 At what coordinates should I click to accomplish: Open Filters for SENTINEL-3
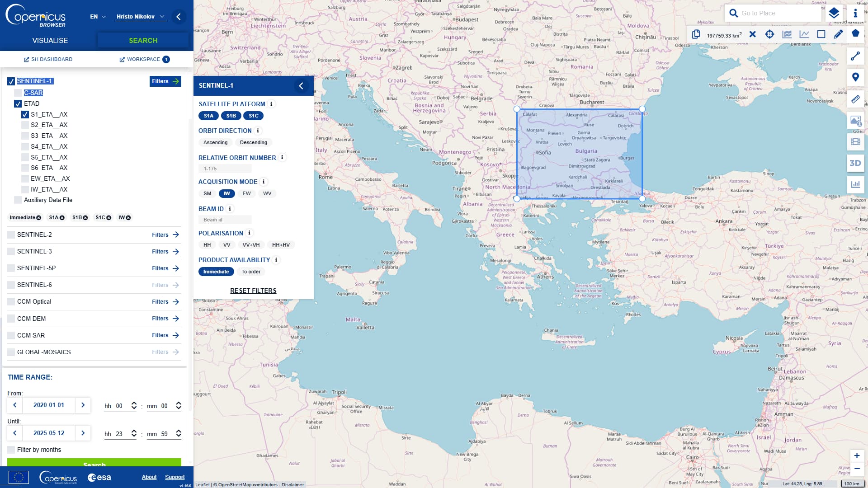[165, 252]
